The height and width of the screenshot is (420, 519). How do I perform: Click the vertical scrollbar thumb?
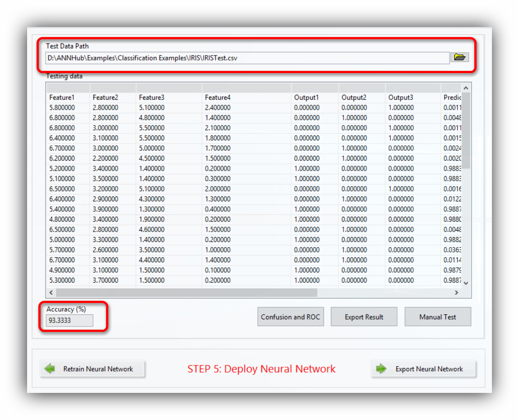466,130
